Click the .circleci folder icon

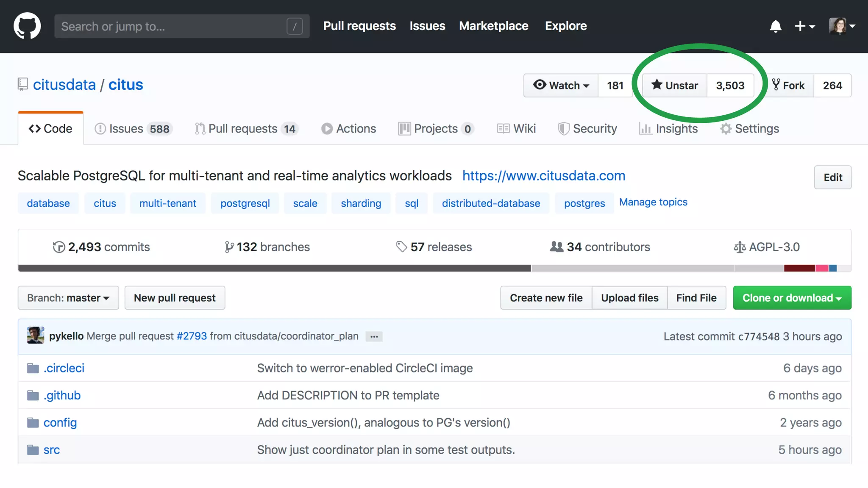pos(33,368)
